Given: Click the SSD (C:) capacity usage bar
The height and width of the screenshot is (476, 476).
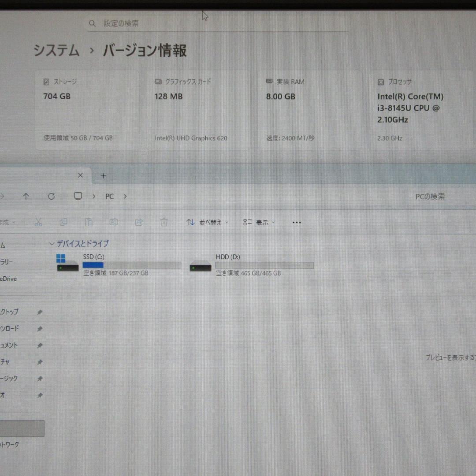Looking at the screenshot, I should [x=131, y=265].
